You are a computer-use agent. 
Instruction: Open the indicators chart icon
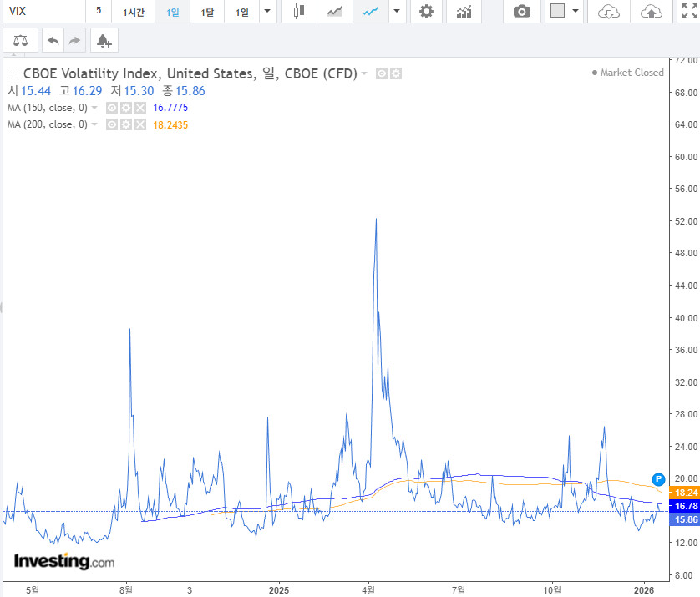(x=464, y=11)
